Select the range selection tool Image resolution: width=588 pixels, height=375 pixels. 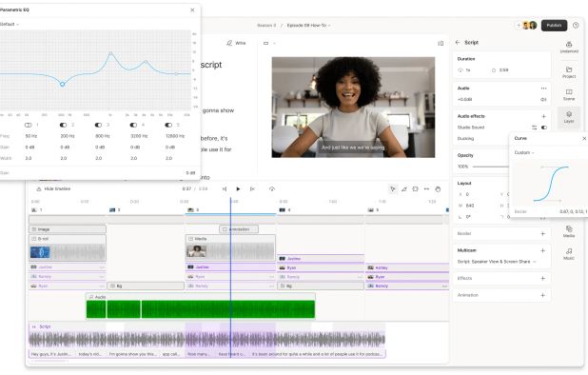tap(415, 189)
